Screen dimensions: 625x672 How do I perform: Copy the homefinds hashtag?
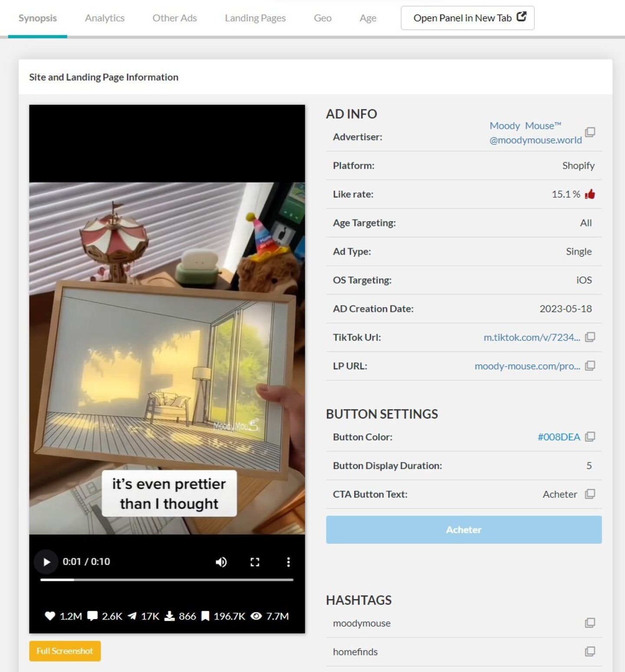click(x=590, y=652)
